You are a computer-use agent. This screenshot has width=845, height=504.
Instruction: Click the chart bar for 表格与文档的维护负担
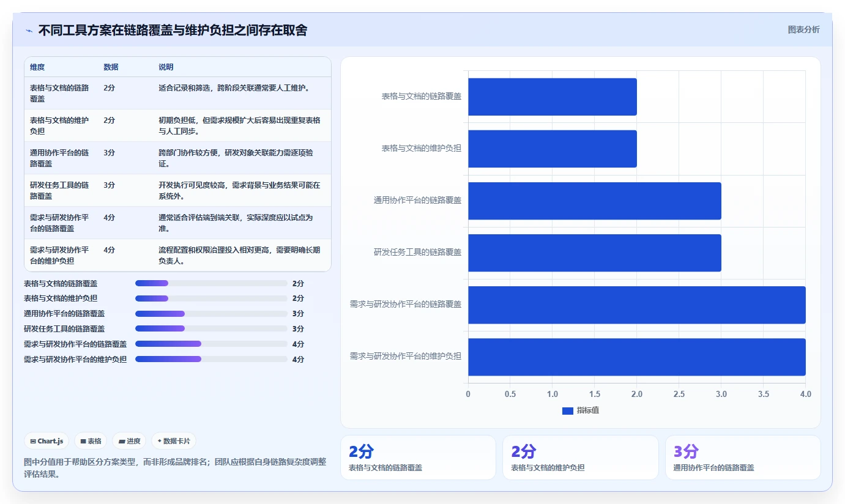(553, 149)
